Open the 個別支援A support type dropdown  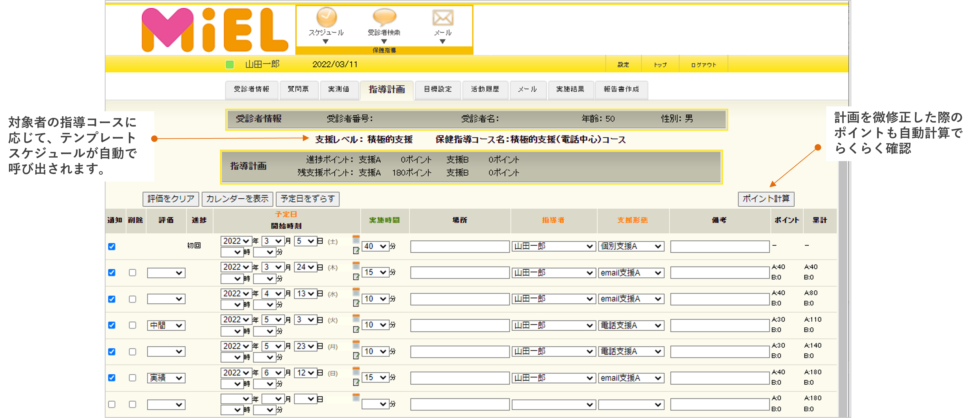click(630, 246)
